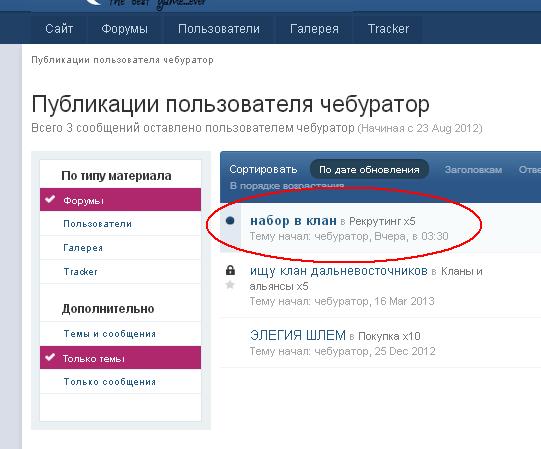This screenshot has width=541, height=449.
Task: Click the Сортировать label
Action: point(263,169)
